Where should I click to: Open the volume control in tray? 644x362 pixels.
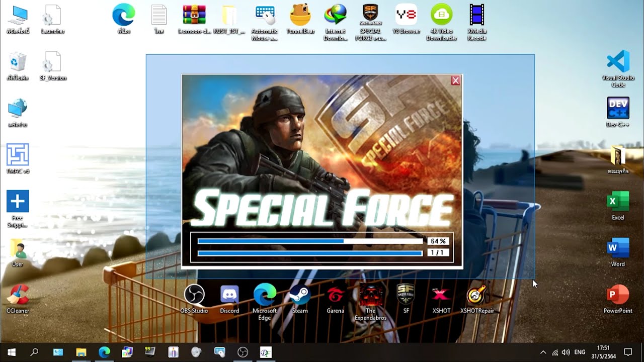pyautogui.click(x=566, y=352)
